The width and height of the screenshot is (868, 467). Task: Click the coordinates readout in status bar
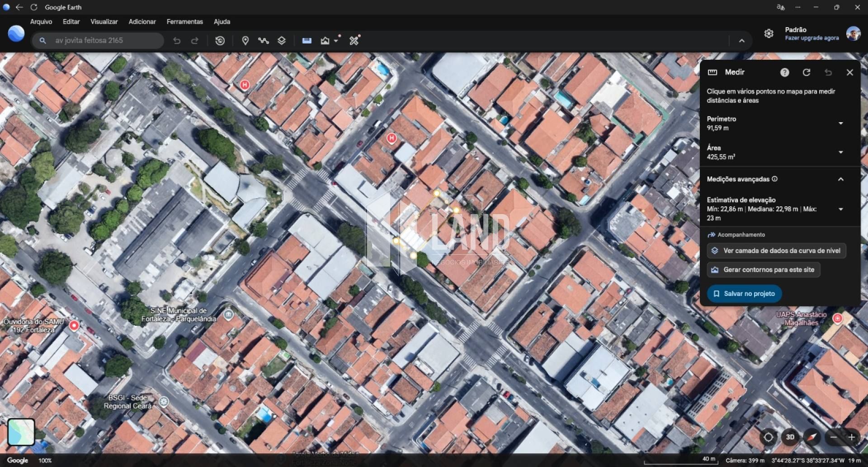point(808,461)
